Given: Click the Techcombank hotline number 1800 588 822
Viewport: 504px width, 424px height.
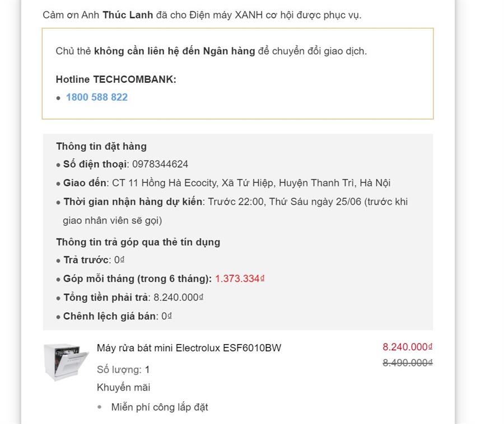Looking at the screenshot, I should click(x=96, y=97).
